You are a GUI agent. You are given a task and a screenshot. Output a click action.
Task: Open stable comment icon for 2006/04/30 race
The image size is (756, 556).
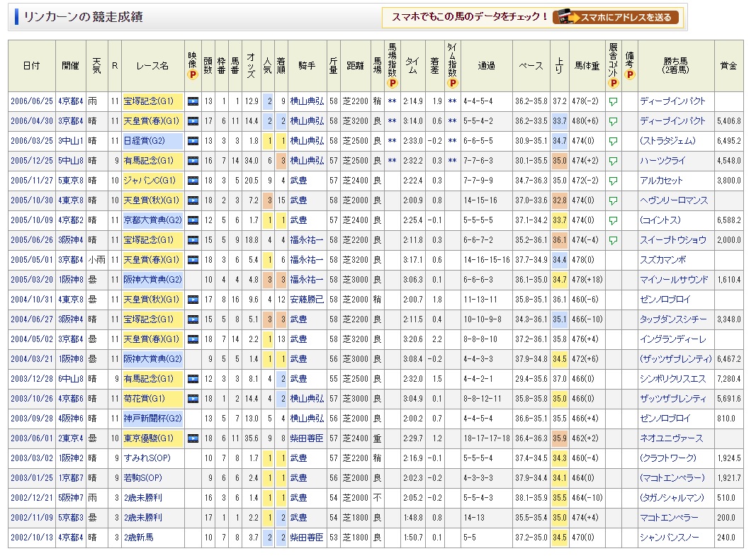pos(614,122)
